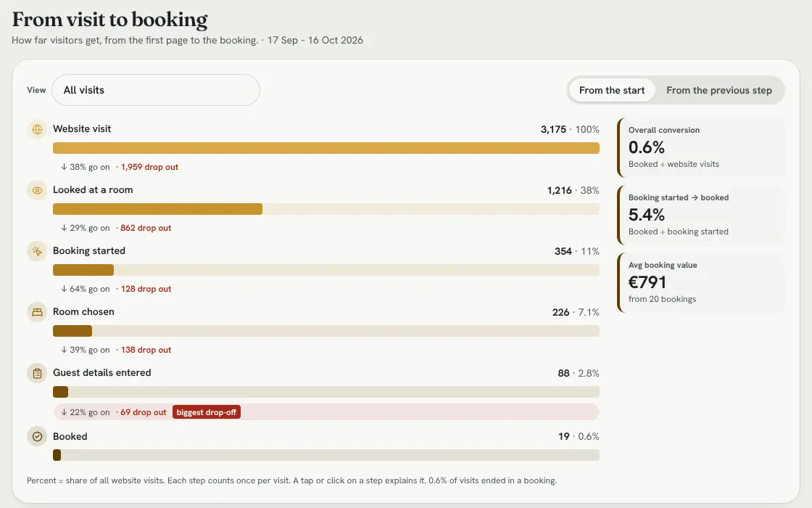Image resolution: width=812 pixels, height=508 pixels.
Task: Click the bed icon beside Room chosen
Action: pos(37,312)
